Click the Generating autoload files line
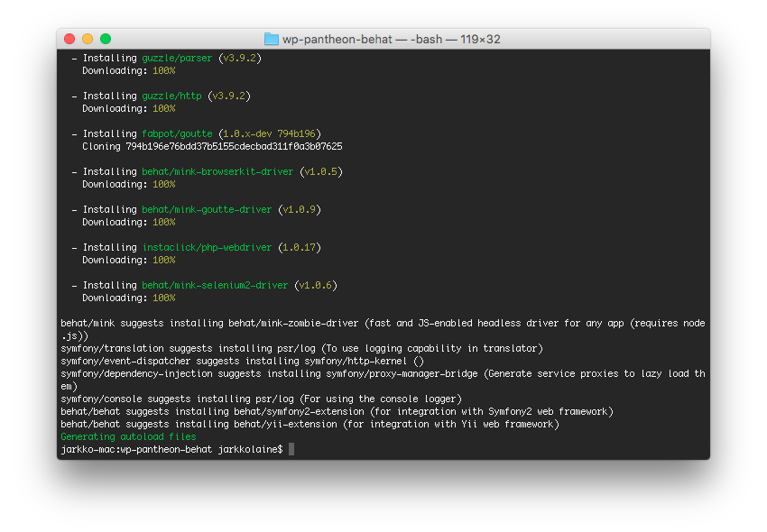Viewport: 767px width, 532px height. 128,436
